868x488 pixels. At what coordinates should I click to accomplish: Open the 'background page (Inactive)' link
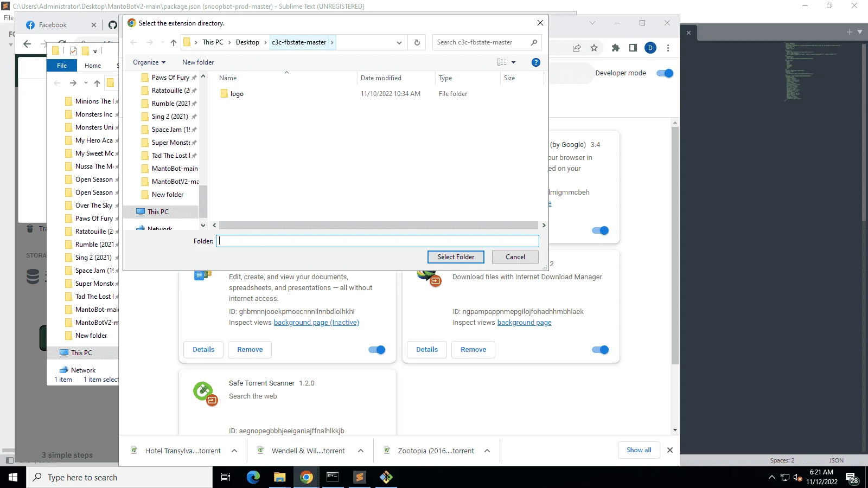(x=316, y=323)
